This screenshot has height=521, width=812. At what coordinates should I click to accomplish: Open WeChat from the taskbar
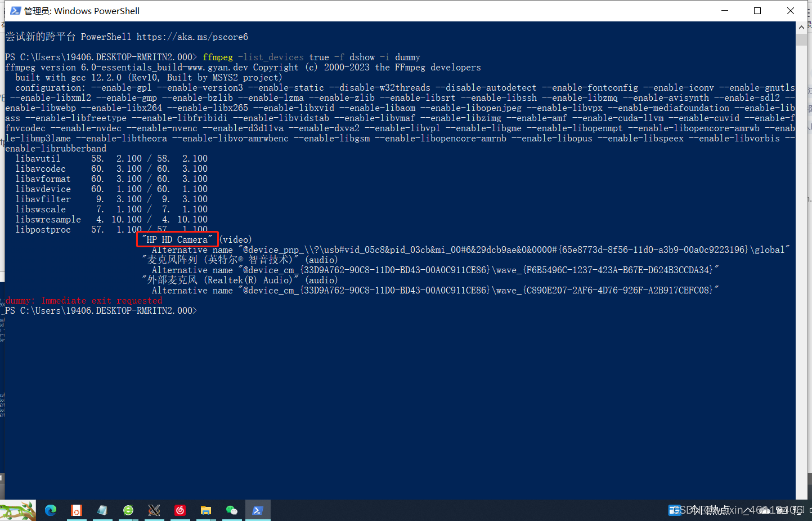(x=232, y=510)
